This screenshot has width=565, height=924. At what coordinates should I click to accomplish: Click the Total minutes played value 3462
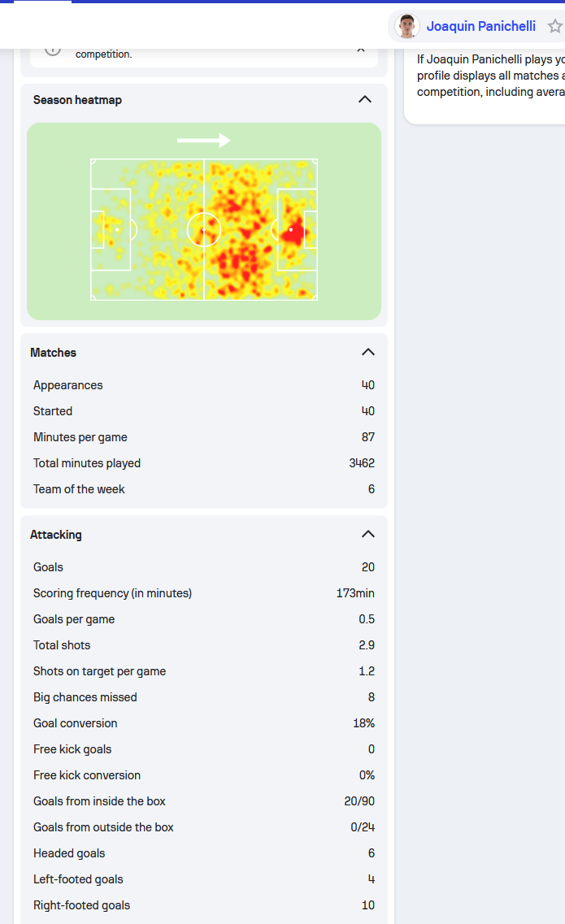[361, 463]
